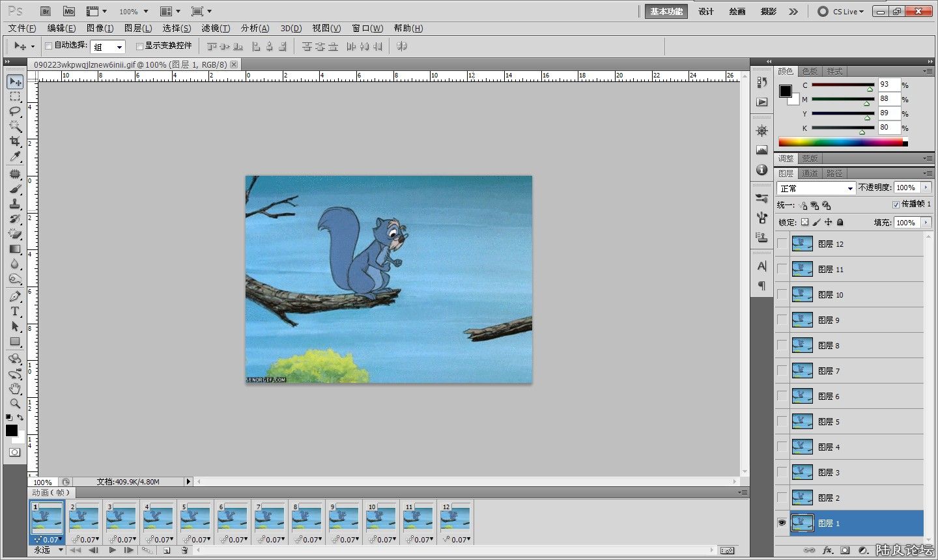
Task: Choose the Horizontal Type tool
Action: click(15, 311)
